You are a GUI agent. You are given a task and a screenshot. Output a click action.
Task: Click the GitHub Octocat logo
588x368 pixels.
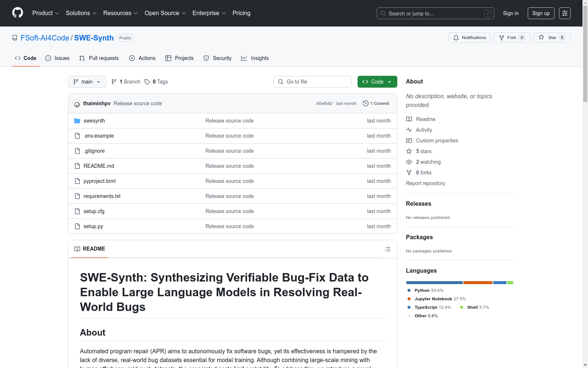click(18, 13)
